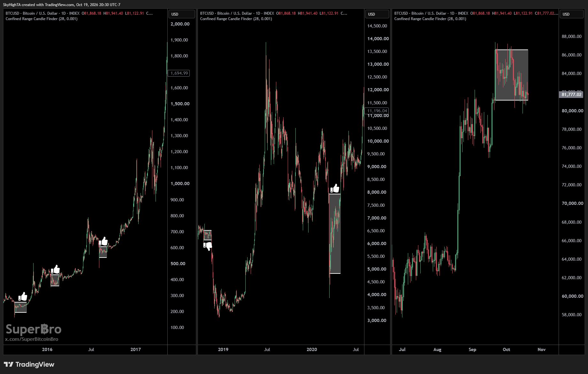This screenshot has height=374, width=588.
Task: Select the Confined Range Candle Finder legend in the Jul–Nov chart
Action: click(430, 19)
